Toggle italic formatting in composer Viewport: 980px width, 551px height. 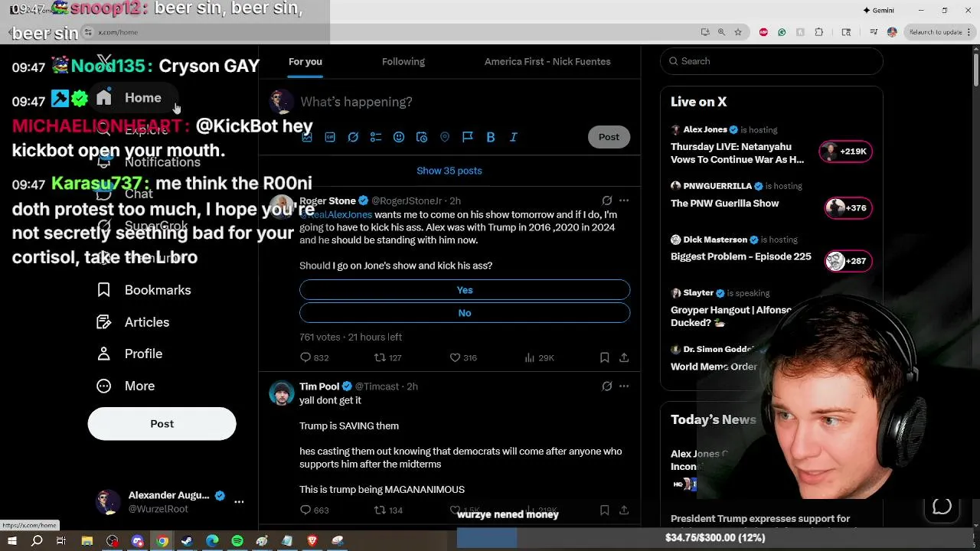coord(514,137)
